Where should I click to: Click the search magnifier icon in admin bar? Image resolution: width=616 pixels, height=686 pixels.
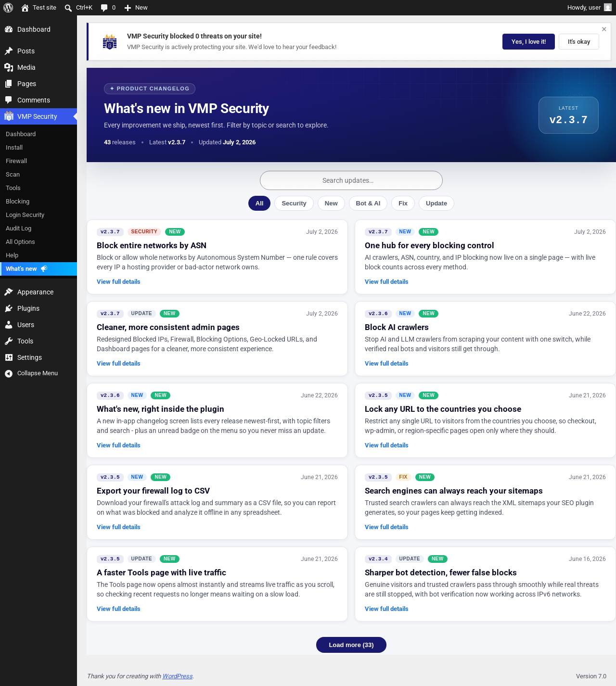click(68, 8)
